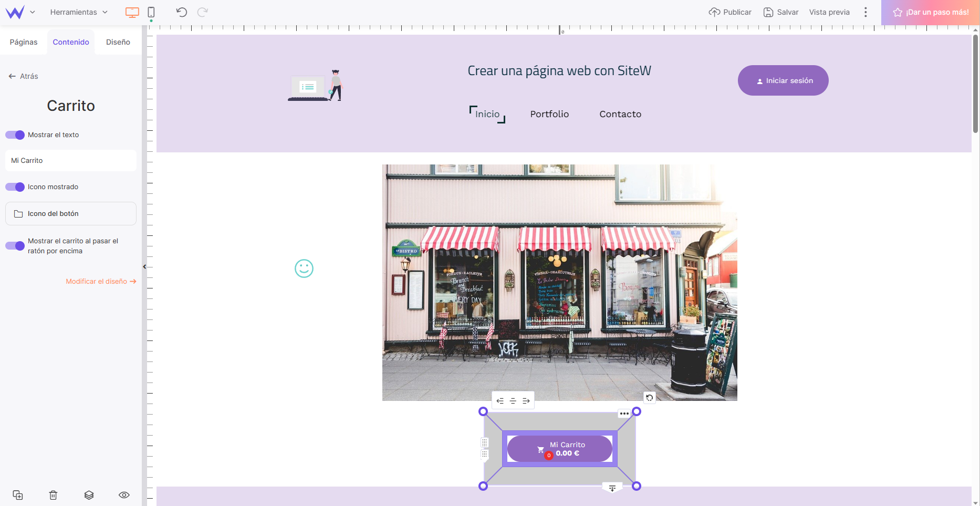
Task: Click the rotate reset icon near photo
Action: pos(650,398)
